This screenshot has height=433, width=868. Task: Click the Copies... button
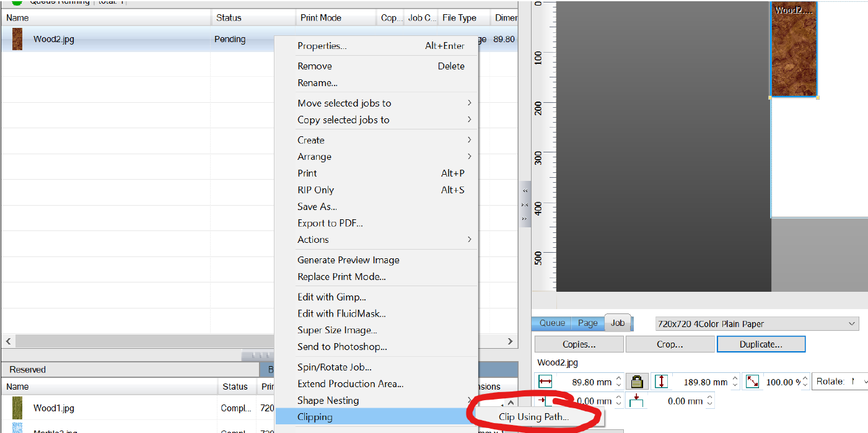[x=579, y=344]
